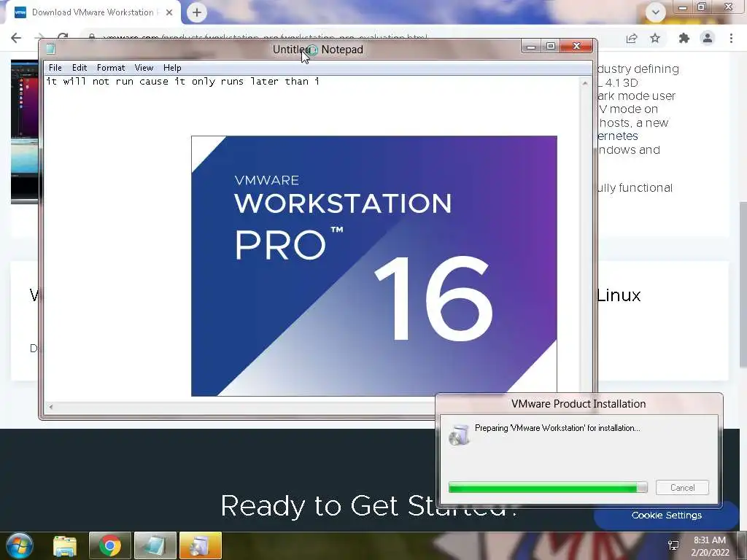The height and width of the screenshot is (560, 747).
Task: Click the Chrome page vertical scrollbar
Action: [743, 285]
